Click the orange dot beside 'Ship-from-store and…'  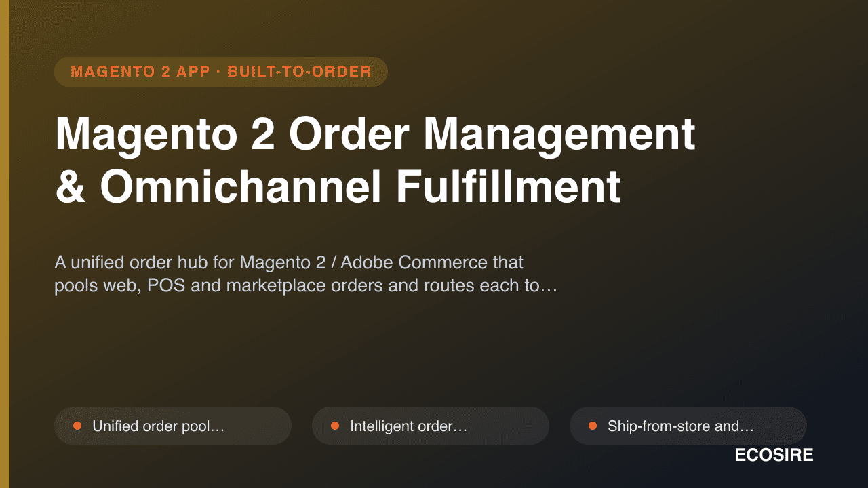(x=593, y=426)
